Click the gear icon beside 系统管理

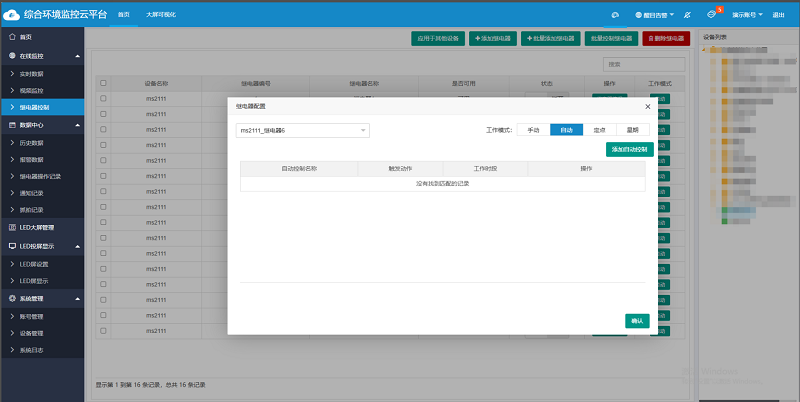pos(12,298)
